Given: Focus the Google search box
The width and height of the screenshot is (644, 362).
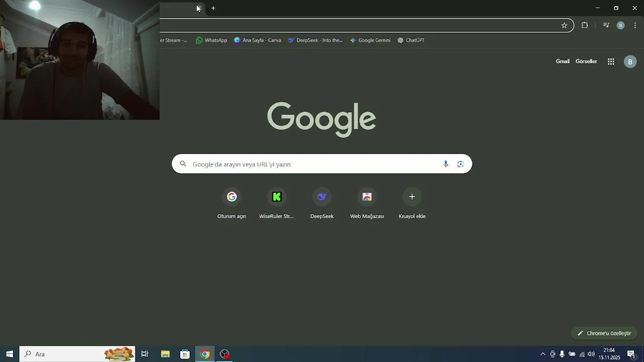Looking at the screenshot, I should click(322, 164).
